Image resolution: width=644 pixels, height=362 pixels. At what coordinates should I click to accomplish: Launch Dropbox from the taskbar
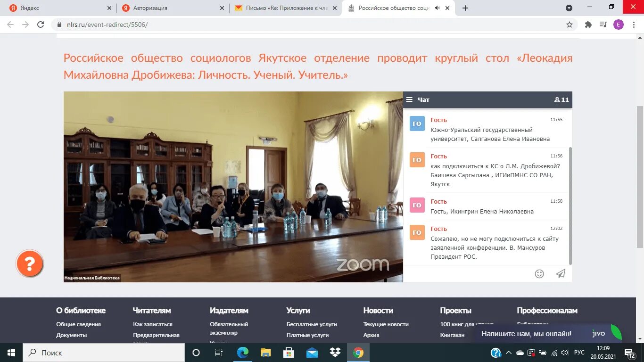(334, 352)
